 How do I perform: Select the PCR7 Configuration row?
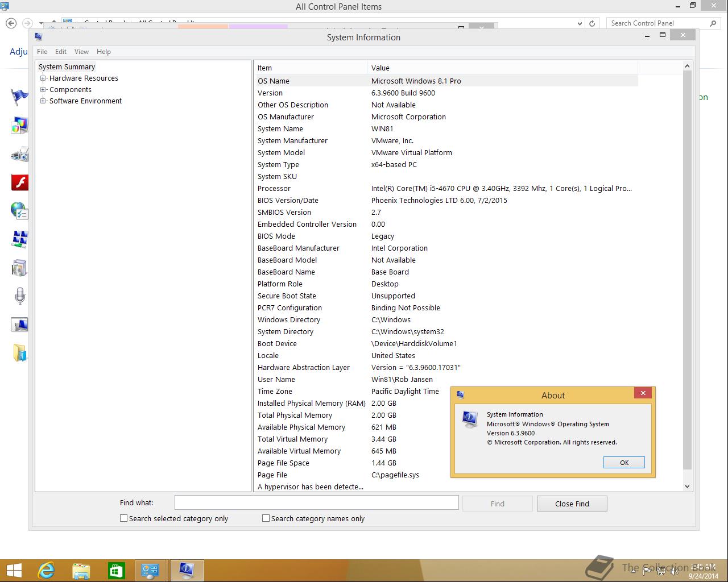point(446,307)
